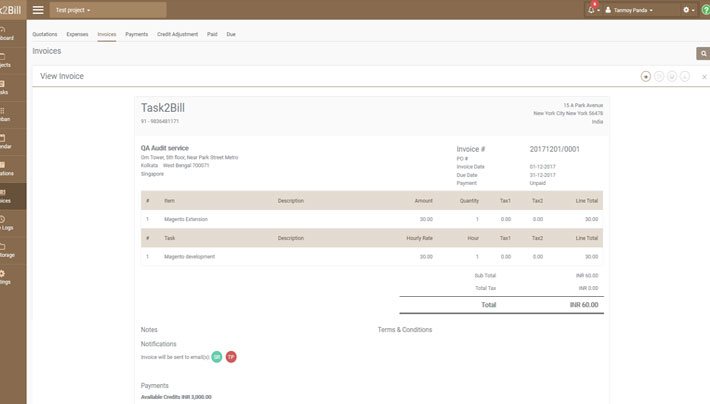
Task: Click the hamburger menu icon
Action: pos(38,9)
